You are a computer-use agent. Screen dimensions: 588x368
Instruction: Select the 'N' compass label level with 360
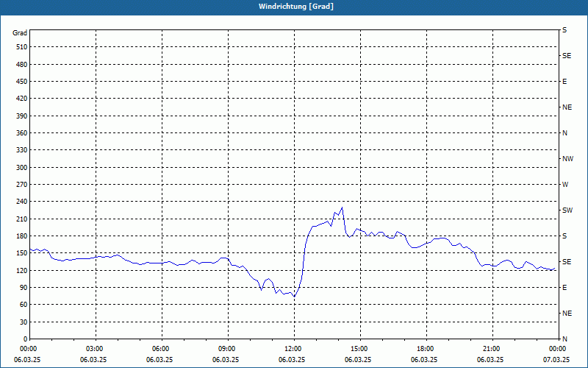tap(565, 133)
